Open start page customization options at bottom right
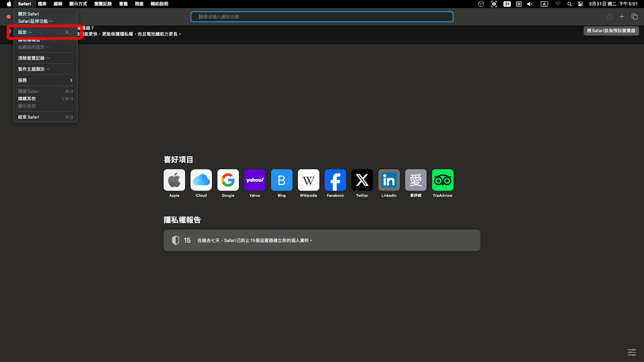The height and width of the screenshot is (362, 644). pos(632,352)
